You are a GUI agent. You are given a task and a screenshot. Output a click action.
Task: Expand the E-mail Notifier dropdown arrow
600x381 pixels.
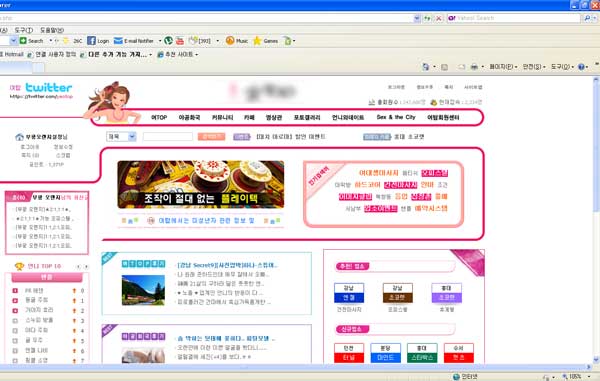click(160, 41)
